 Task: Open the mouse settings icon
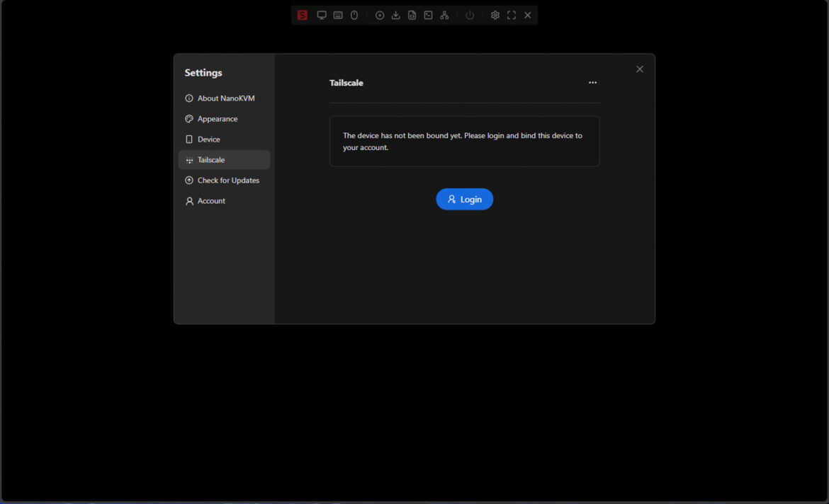pyautogui.click(x=354, y=16)
